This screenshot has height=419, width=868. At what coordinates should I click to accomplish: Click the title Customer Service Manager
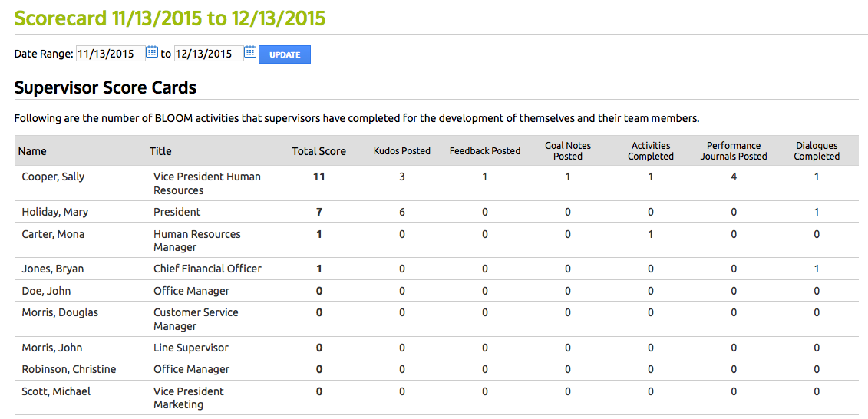196,319
